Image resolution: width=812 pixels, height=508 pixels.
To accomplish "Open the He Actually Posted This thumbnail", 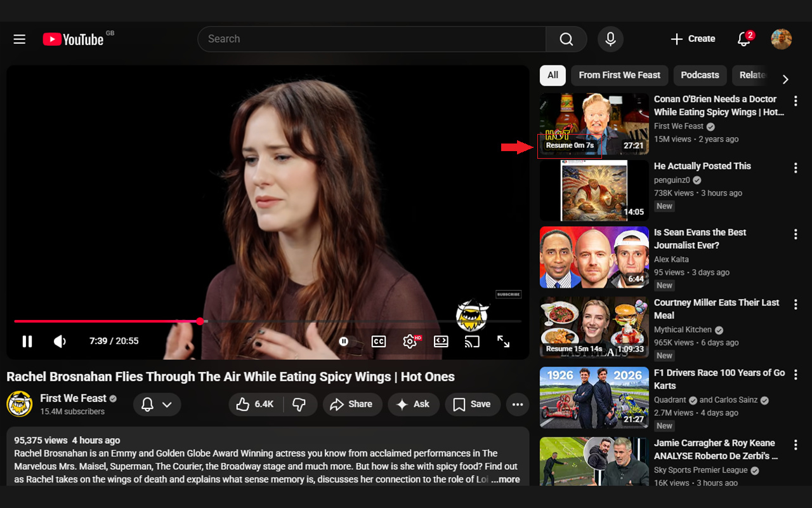I will point(594,190).
